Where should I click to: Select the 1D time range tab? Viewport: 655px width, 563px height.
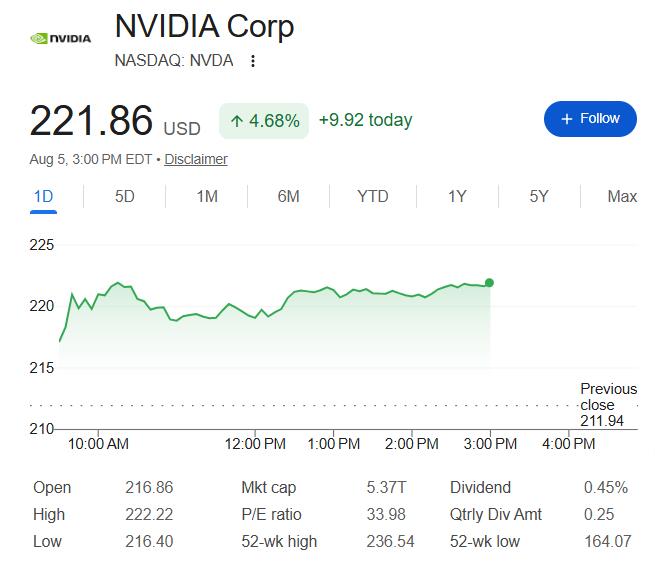point(43,197)
